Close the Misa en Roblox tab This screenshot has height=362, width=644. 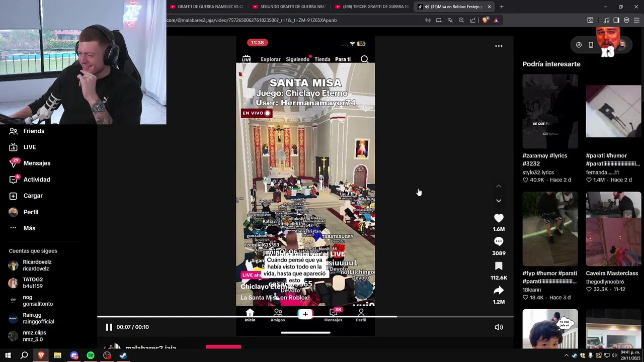click(489, 7)
